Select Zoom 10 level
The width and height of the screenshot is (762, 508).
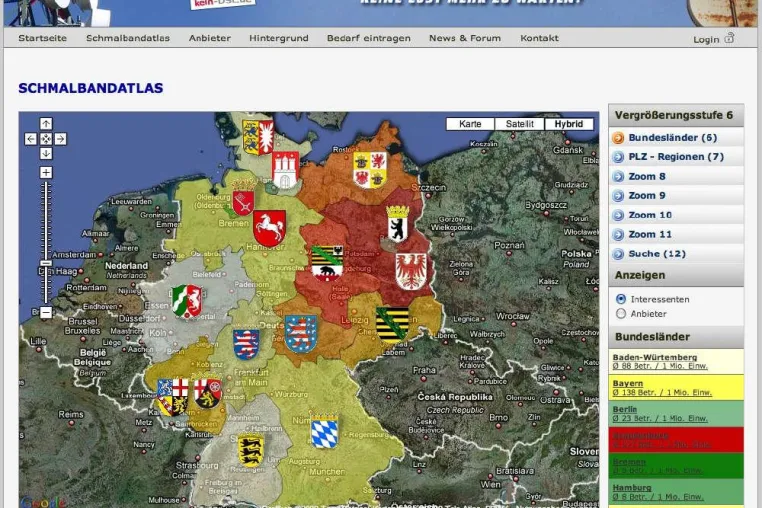click(x=676, y=215)
